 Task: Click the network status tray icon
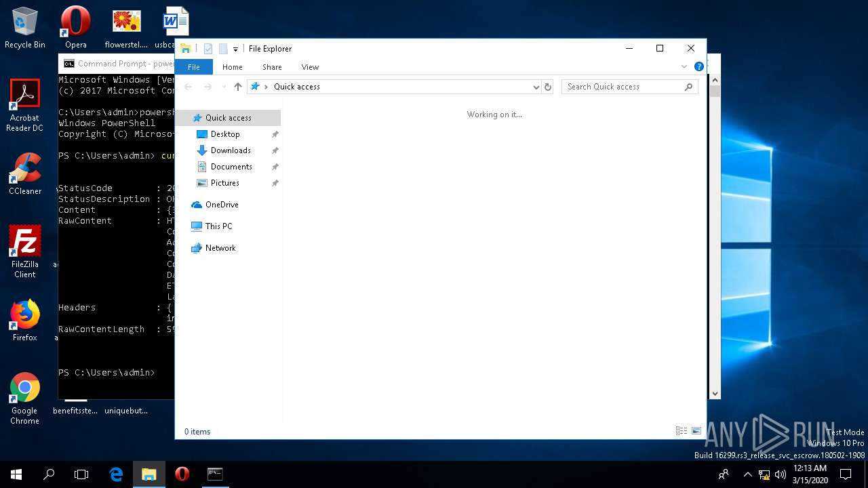pos(764,474)
